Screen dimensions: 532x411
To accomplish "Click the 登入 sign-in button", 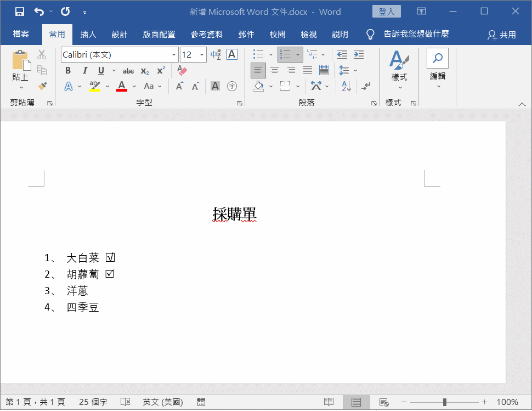I will (386, 12).
